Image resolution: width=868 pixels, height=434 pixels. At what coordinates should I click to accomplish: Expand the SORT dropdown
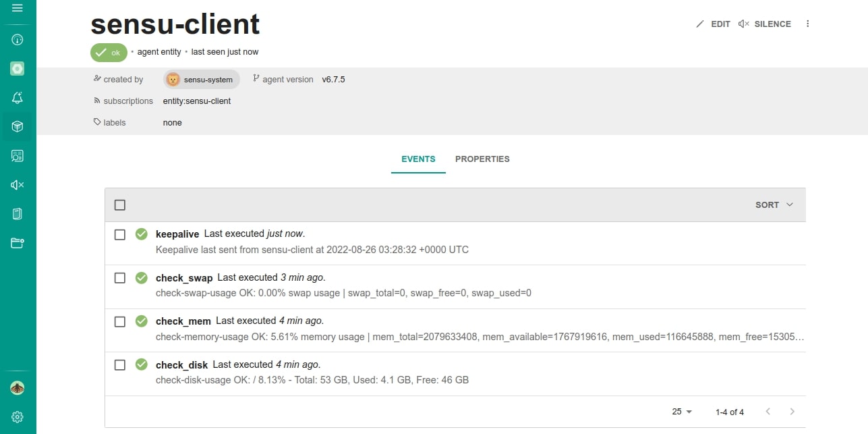pos(774,205)
